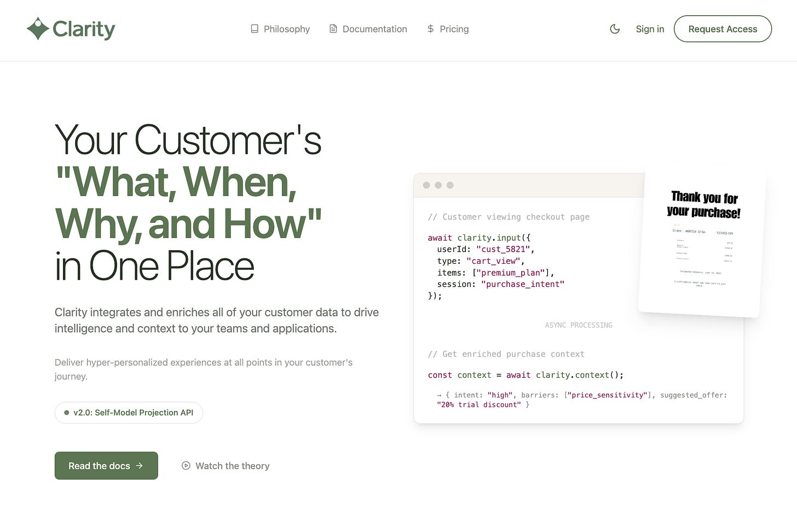
Task: Click the document icon beside Documentation
Action: (333, 29)
